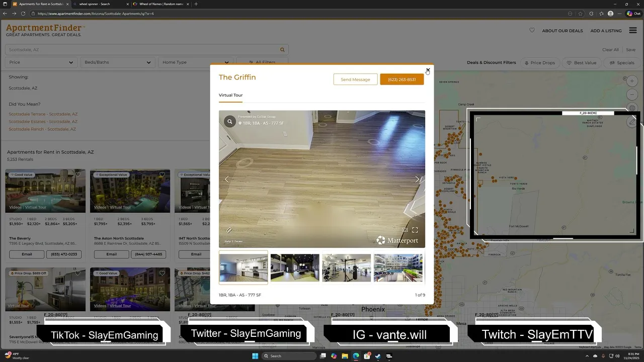
Task: Click the ApartmentFinder logo
Action: 45,30
